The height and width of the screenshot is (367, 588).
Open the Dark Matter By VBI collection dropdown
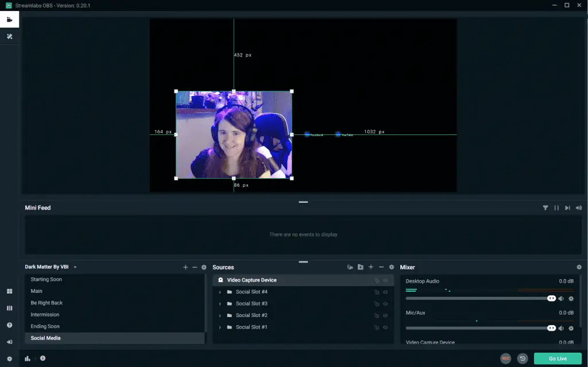point(75,267)
